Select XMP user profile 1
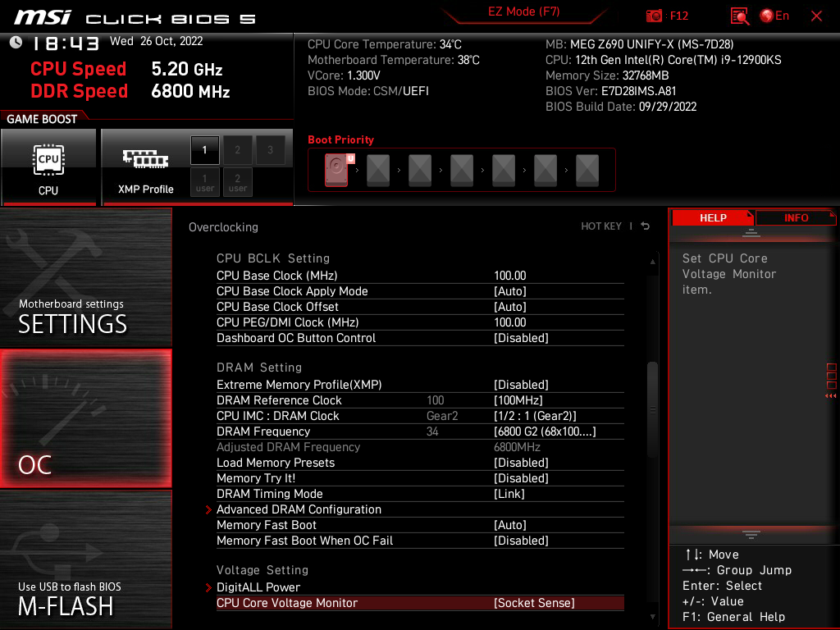This screenshot has width=840, height=630. pos(204,182)
